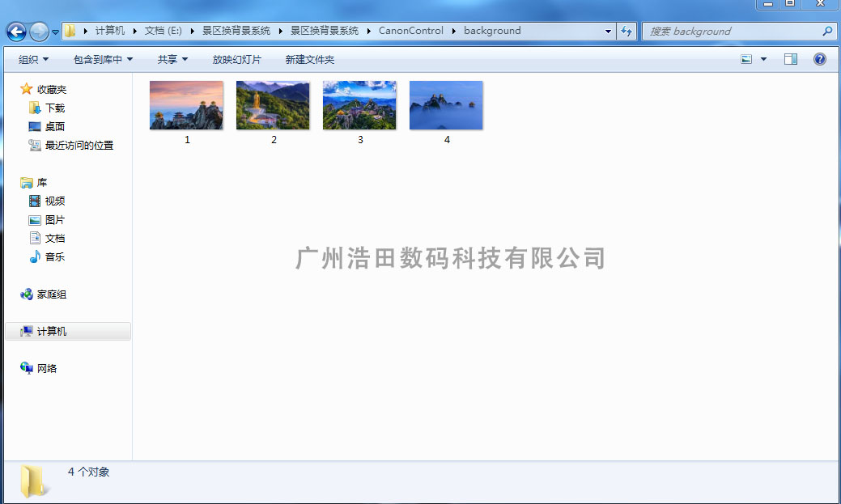Click the search magnifier icon

826,32
